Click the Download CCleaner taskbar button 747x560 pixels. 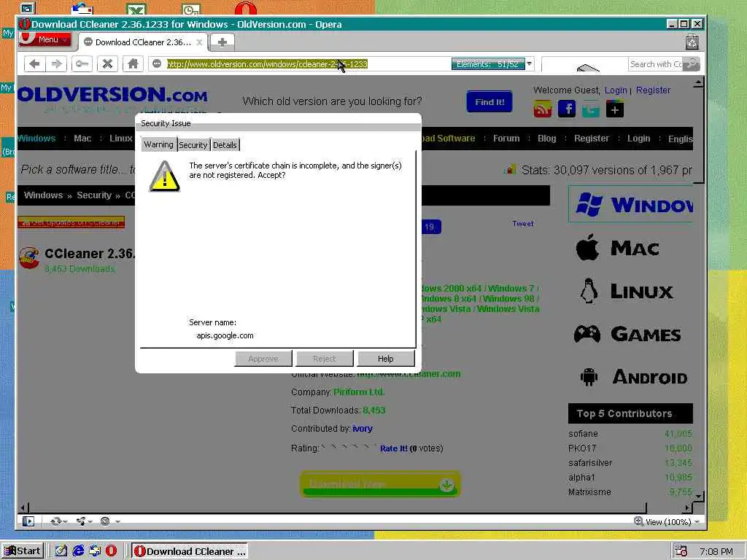[190, 551]
